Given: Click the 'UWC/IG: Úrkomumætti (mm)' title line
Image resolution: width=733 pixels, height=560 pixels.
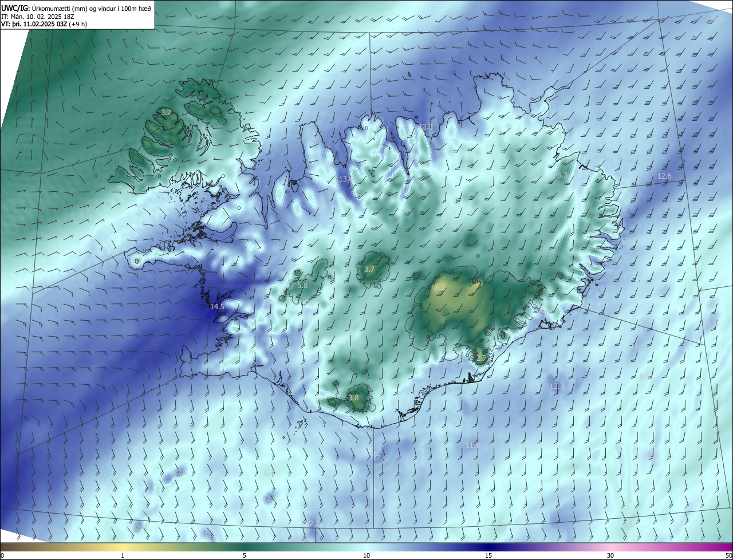Looking at the screenshot, I should pyautogui.click(x=76, y=8).
